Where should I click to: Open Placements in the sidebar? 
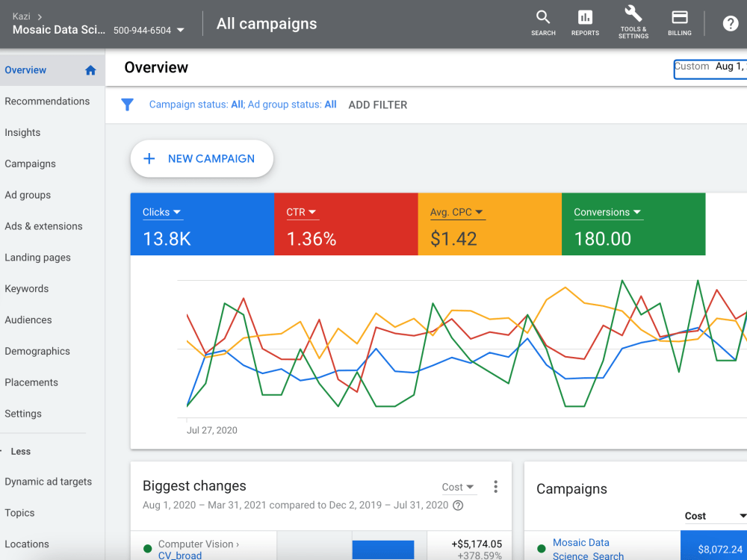pos(31,382)
